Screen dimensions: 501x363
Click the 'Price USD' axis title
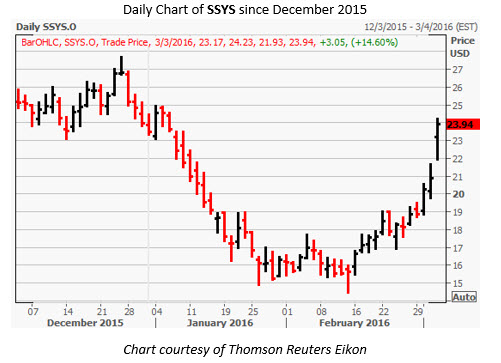[x=461, y=47]
